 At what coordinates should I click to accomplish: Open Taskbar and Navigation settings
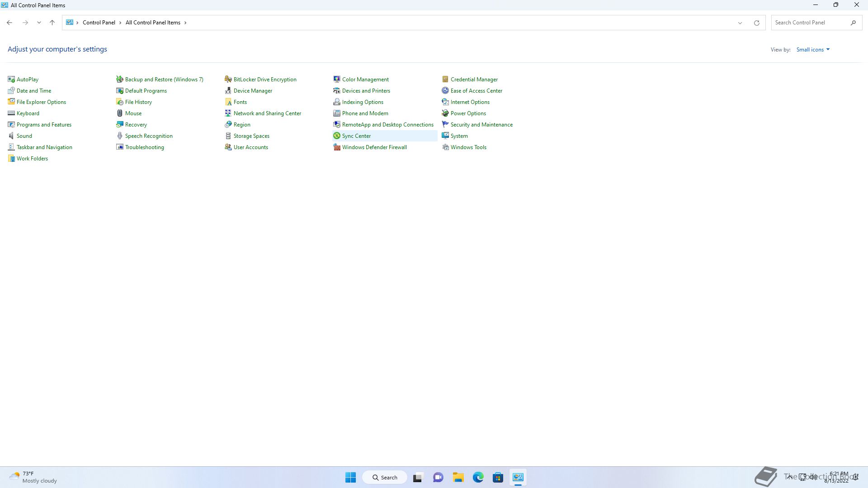[x=44, y=147]
